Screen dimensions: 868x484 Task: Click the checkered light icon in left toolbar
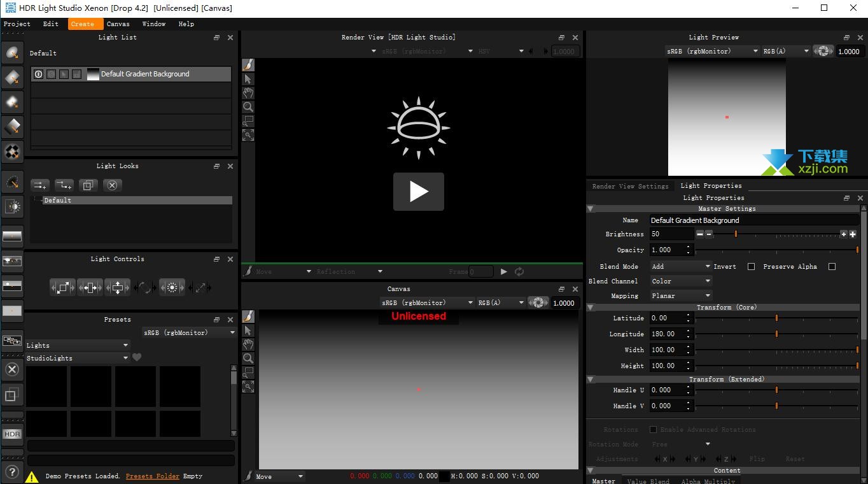pyautogui.click(x=12, y=152)
